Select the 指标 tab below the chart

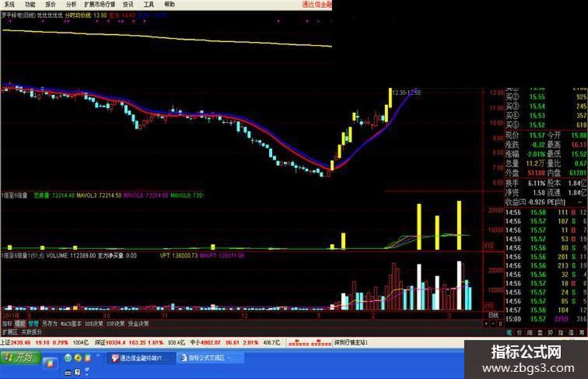click(7, 324)
